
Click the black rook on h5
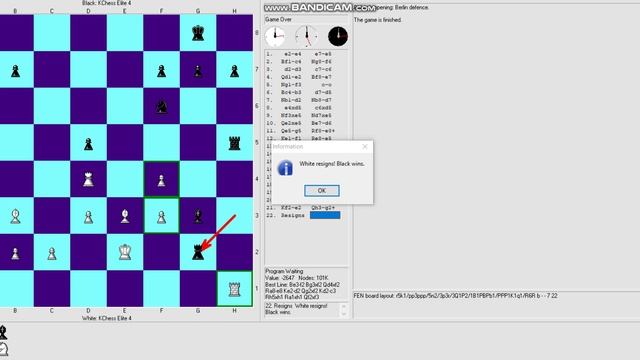pos(234,143)
